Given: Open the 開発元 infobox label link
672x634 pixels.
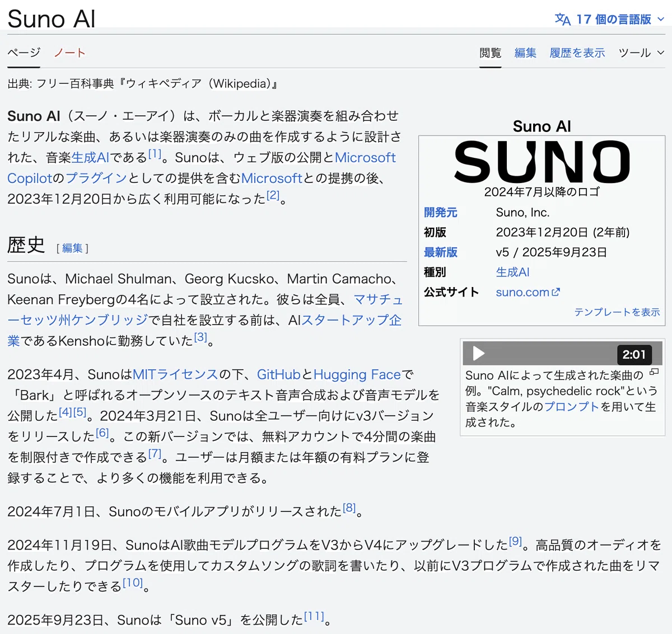Looking at the screenshot, I should (x=441, y=213).
